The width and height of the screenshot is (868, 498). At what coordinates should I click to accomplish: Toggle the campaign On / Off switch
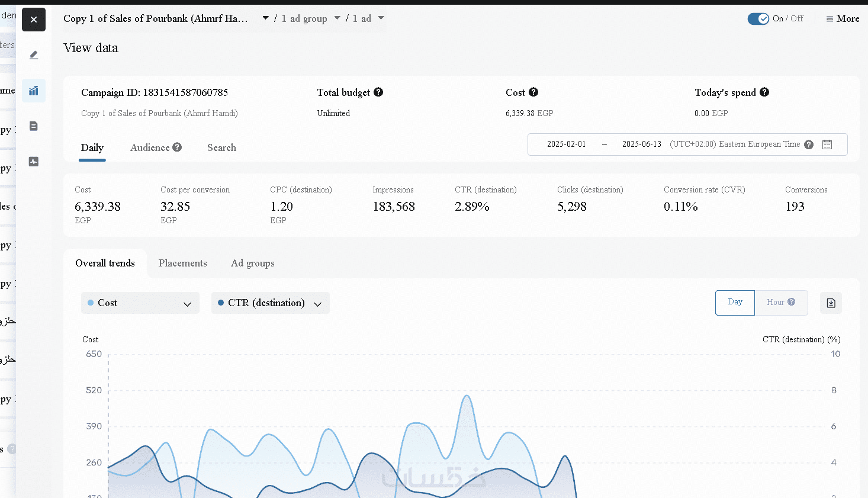758,19
